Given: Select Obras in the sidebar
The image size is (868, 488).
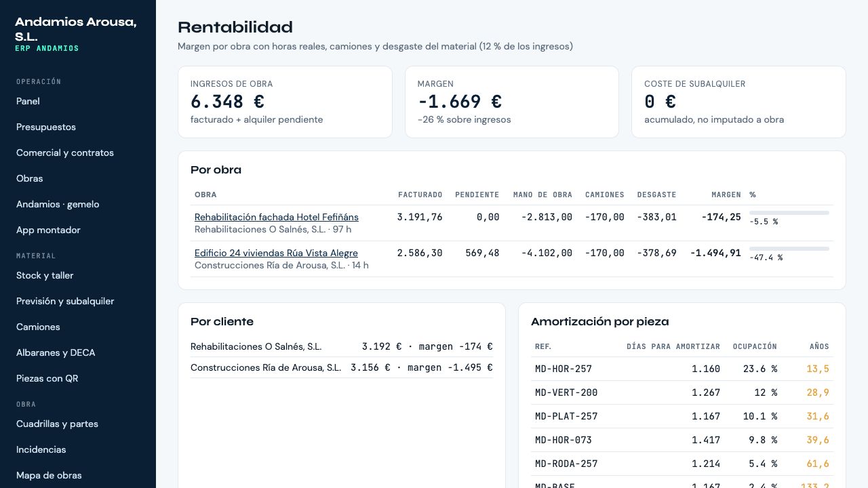Looking at the screenshot, I should [29, 178].
